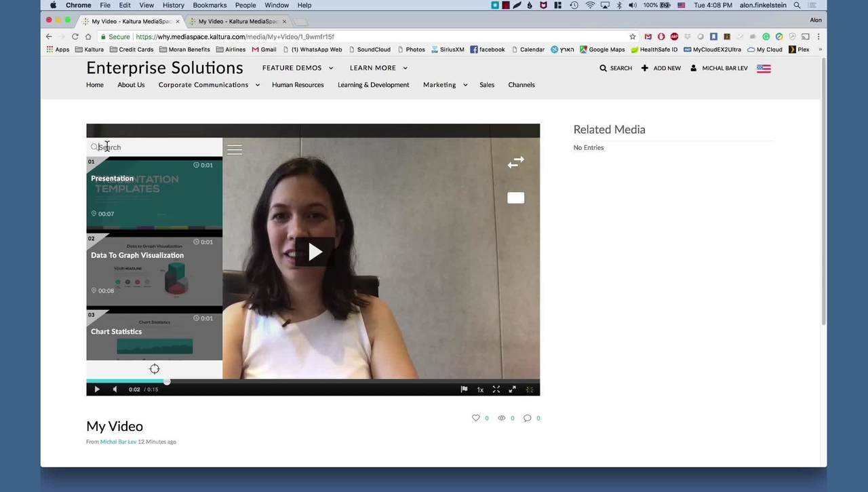
Task: Like the video with heart icon
Action: pos(476,418)
